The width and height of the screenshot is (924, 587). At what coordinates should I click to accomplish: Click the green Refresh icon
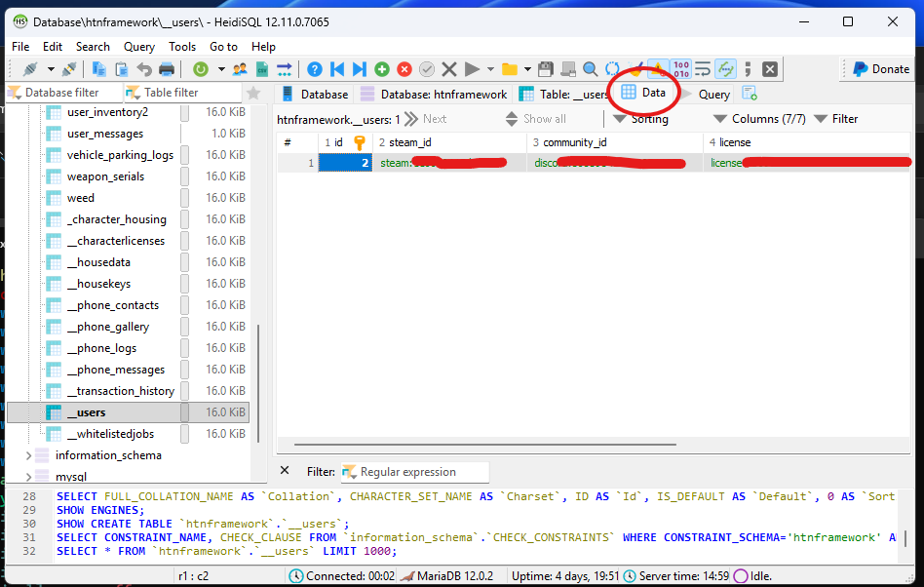201,69
